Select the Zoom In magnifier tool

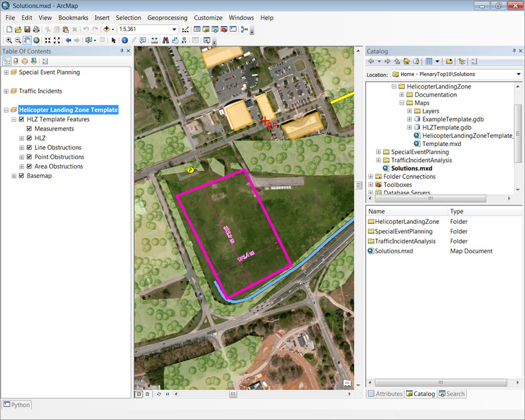pyautogui.click(x=8, y=40)
